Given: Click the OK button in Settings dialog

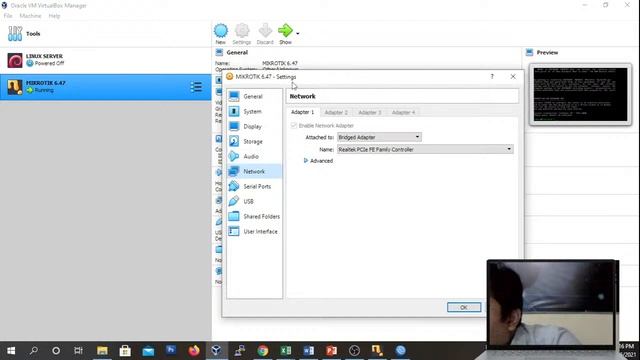Looking at the screenshot, I should click(x=464, y=307).
